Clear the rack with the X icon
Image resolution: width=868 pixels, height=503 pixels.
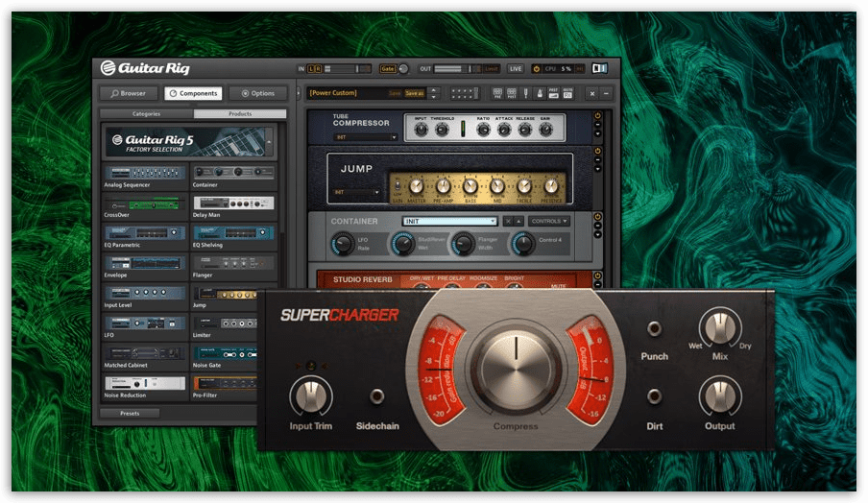point(592,93)
